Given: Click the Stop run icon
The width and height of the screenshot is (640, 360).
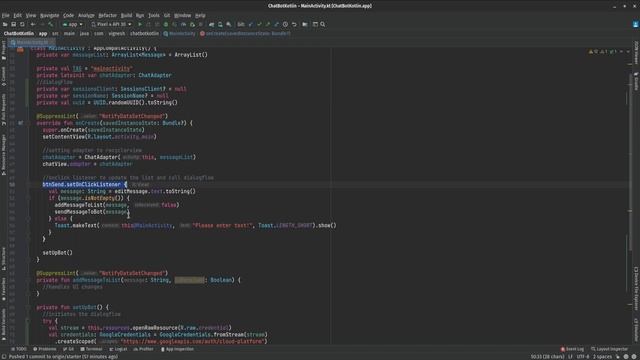Looking at the screenshot, I should (200, 24).
